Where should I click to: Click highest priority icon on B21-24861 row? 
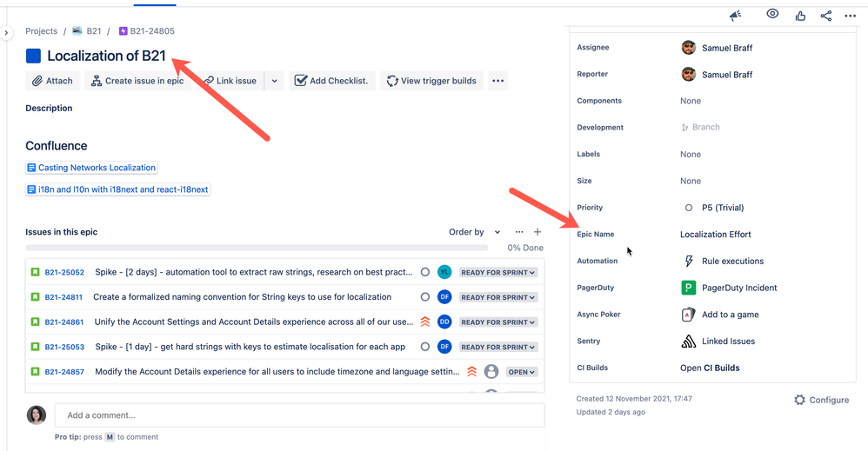425,322
